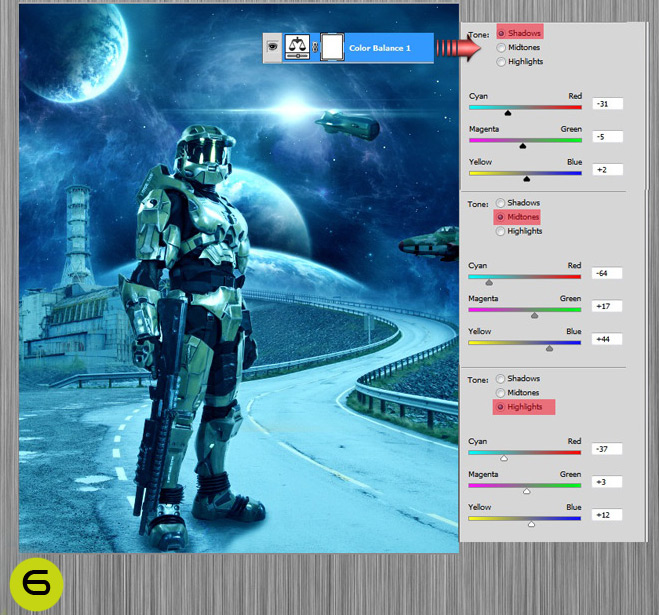Click the chain link icon on Color Balance 1 layer

(315, 47)
